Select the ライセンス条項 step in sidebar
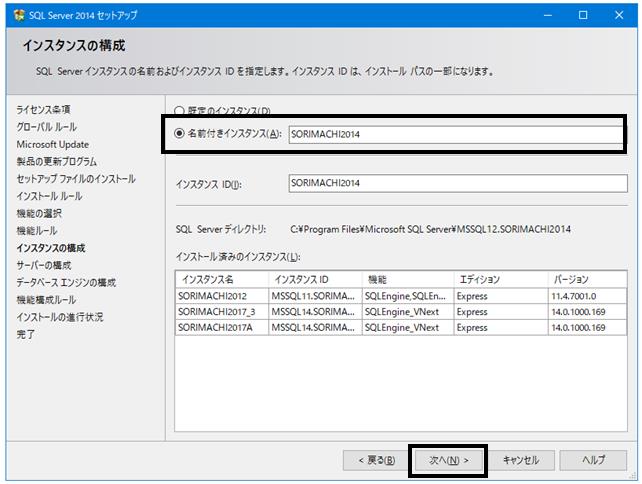 click(43, 109)
